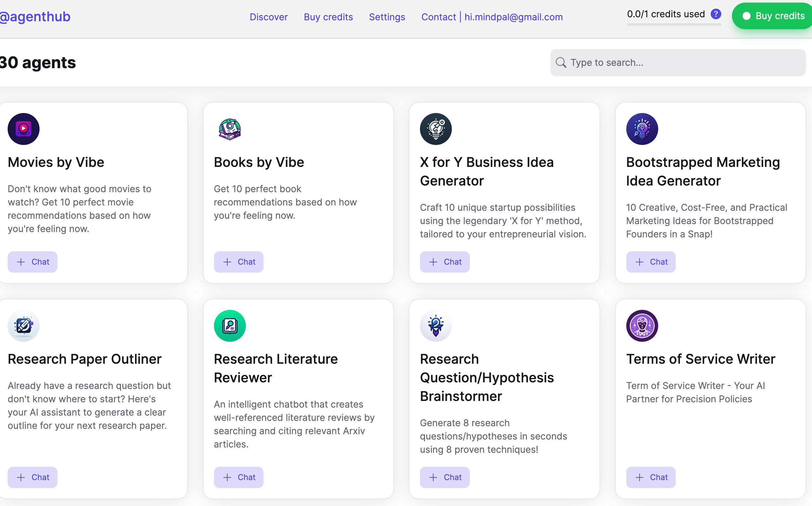Open the Discover page
This screenshot has width=812, height=506.
(268, 17)
